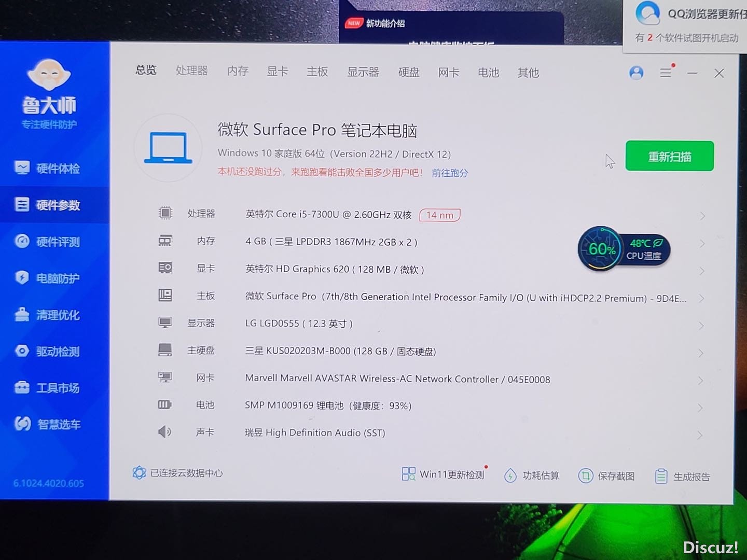Viewport: 747px width, 560px height.
Task: Expand the 声卡 row chevron
Action: click(x=700, y=435)
